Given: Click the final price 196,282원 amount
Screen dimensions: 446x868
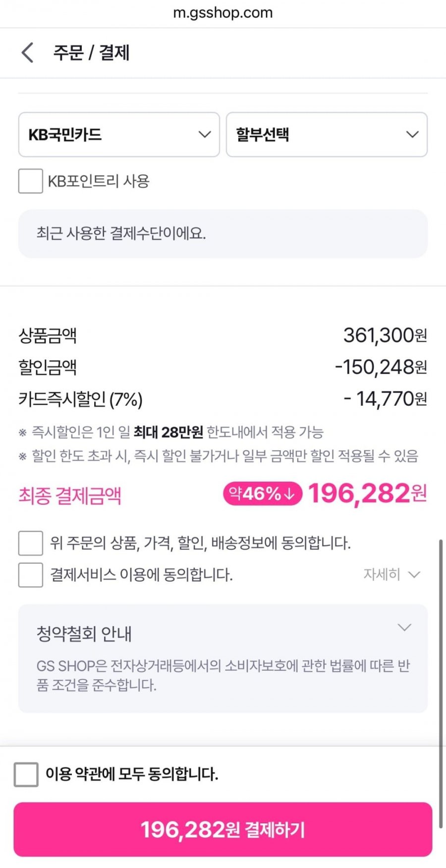Looking at the screenshot, I should [367, 493].
